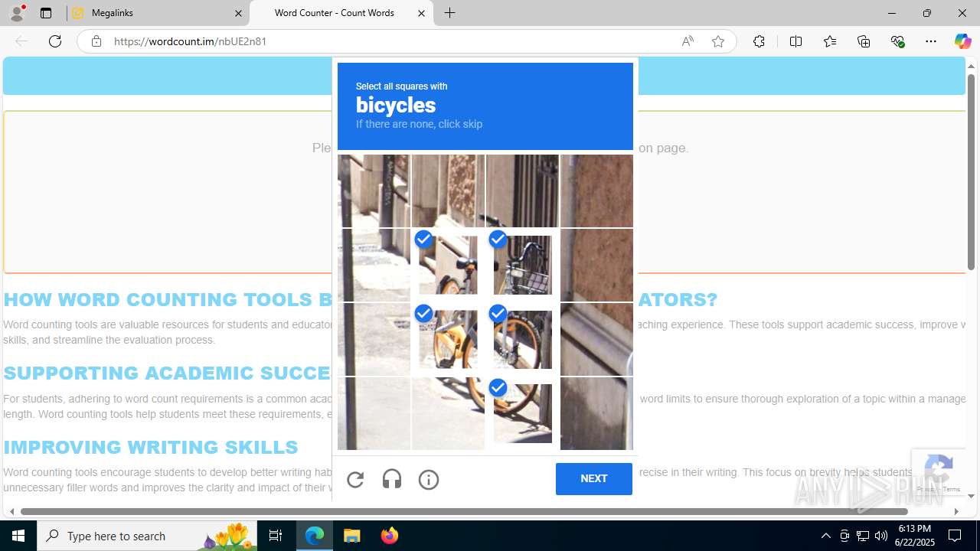Add this page to favorites
The image size is (980, 551).
point(718,41)
